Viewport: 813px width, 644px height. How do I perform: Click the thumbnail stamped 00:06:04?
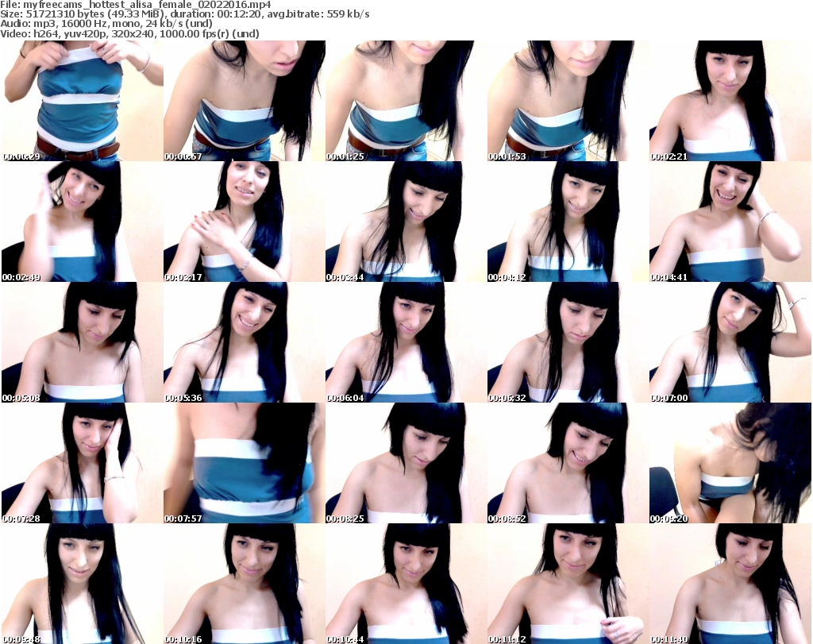point(406,342)
